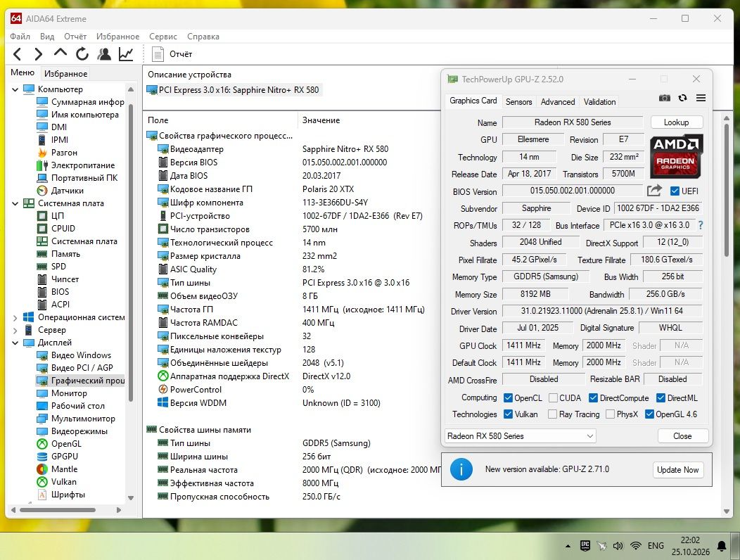
Task: Open the user icon in AIDA64 toolbar
Action: (x=104, y=54)
